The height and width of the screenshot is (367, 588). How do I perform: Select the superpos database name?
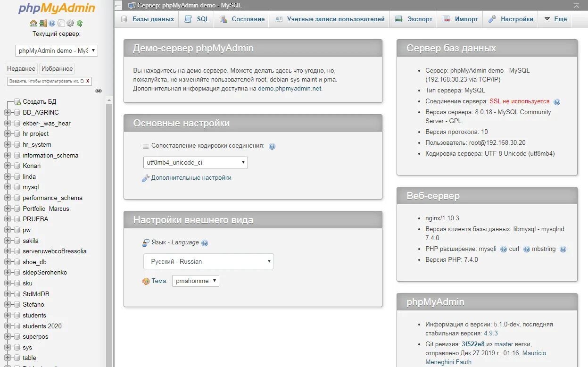coord(35,337)
